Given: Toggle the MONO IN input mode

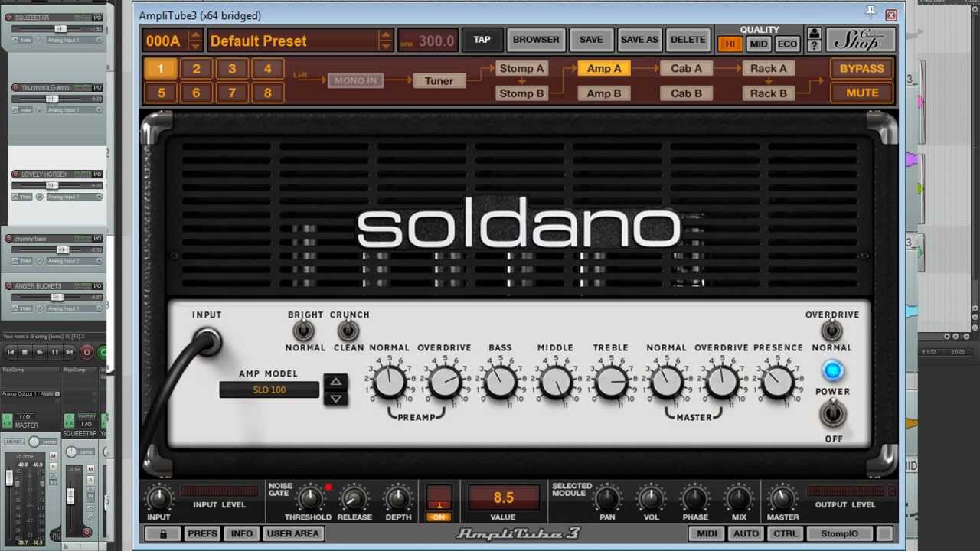Looking at the screenshot, I should pyautogui.click(x=355, y=80).
